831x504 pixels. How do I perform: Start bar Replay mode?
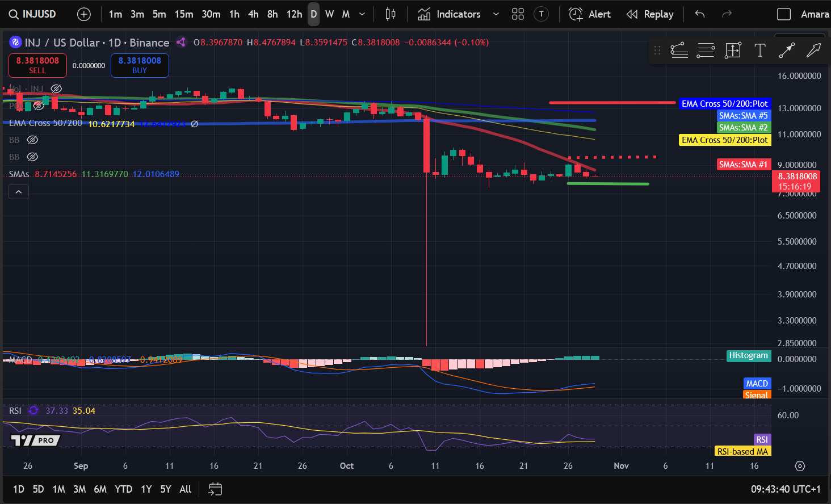650,14
